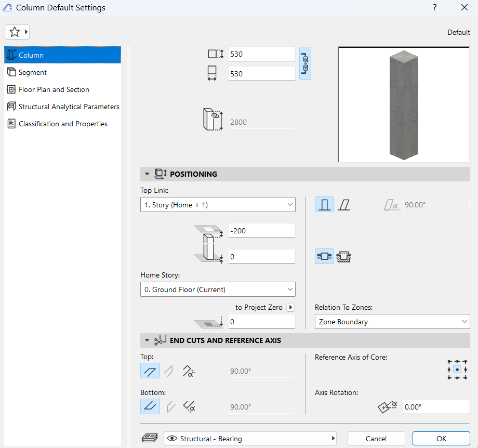The height and width of the screenshot is (448, 478).
Task: Select horizontal bottom end cut
Action: pyautogui.click(x=150, y=406)
